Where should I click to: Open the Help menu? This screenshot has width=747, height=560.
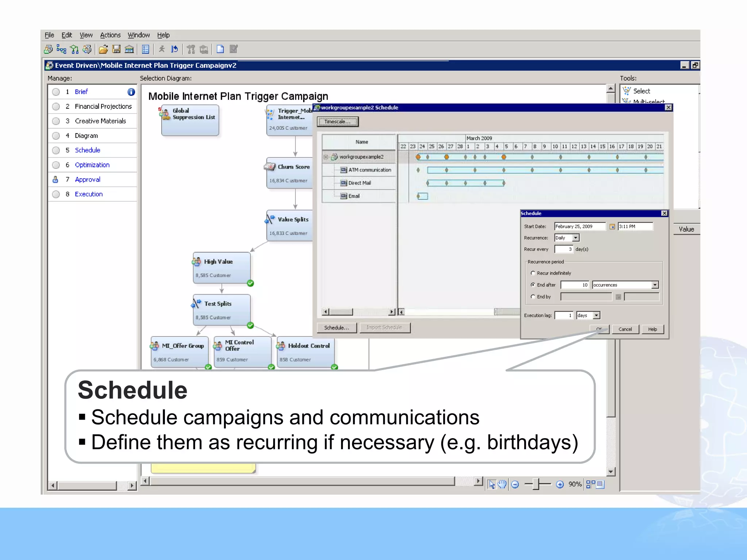(x=163, y=35)
